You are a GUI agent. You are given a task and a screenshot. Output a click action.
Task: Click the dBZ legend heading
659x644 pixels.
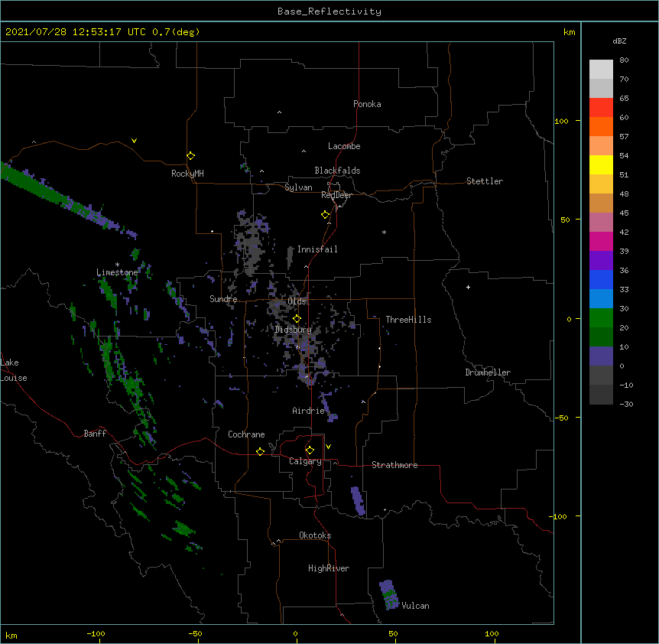tap(619, 41)
